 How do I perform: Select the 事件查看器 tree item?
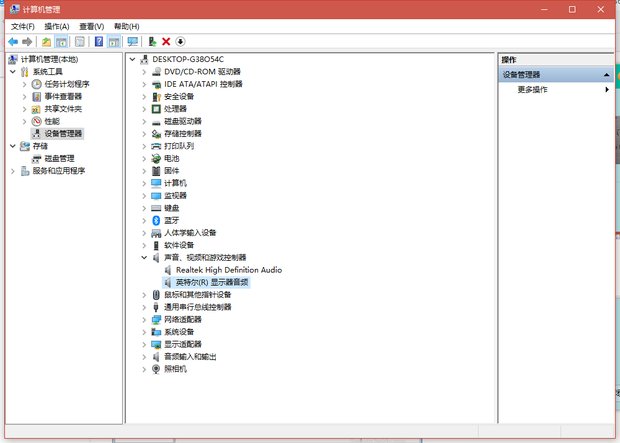(x=62, y=96)
